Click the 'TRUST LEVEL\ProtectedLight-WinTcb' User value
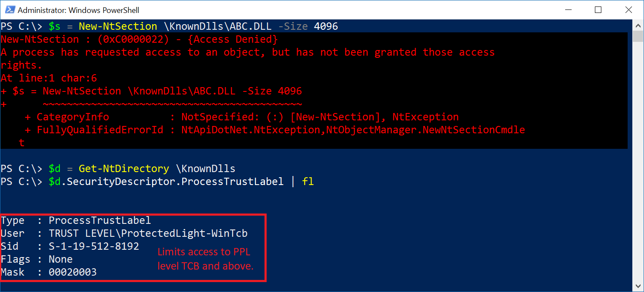 tap(148, 233)
